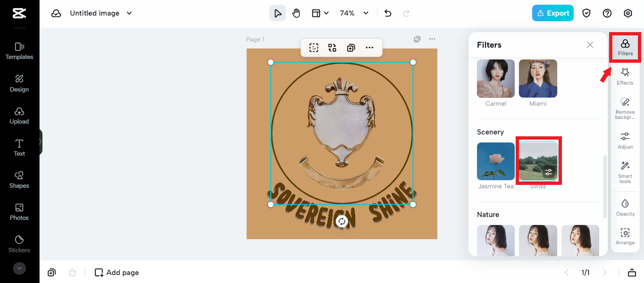
Task: Open the Photos panel
Action: pyautogui.click(x=19, y=212)
